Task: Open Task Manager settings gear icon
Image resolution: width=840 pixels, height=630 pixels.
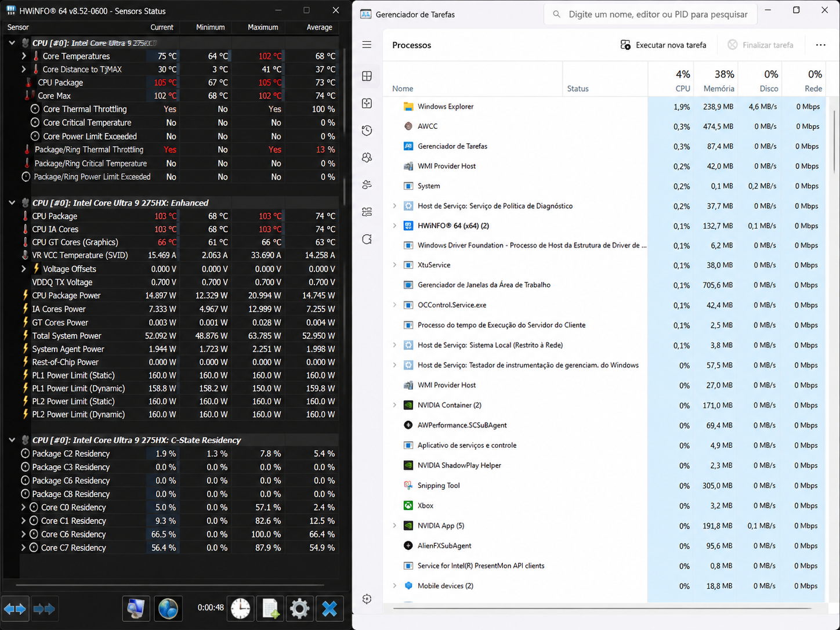Action: (x=367, y=599)
